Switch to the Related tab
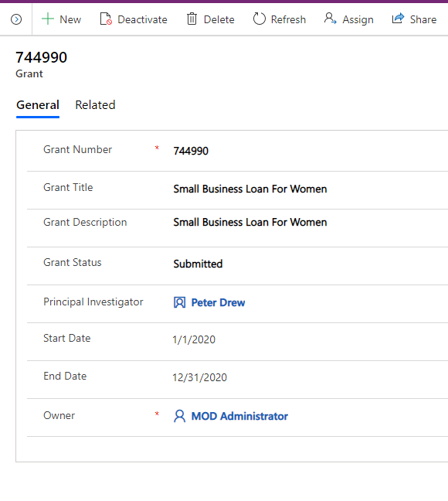 (x=95, y=105)
